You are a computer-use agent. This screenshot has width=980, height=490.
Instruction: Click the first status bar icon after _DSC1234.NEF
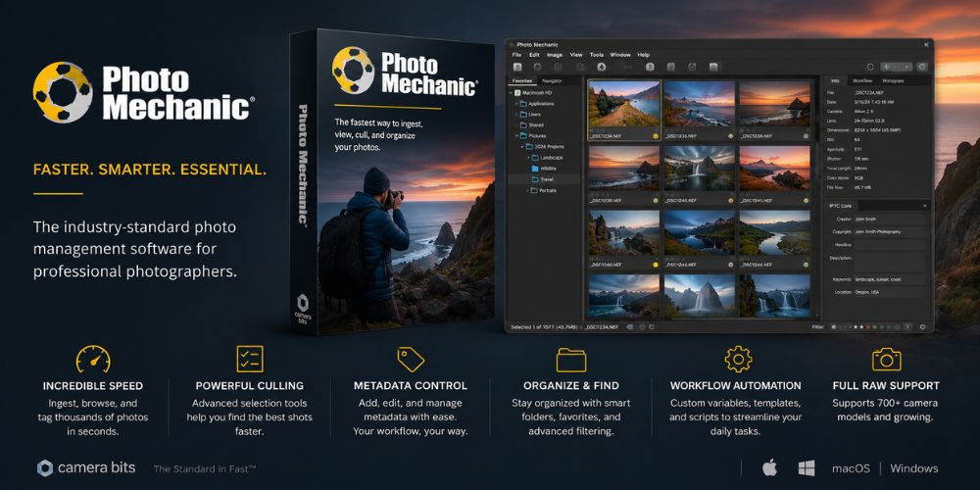629,327
